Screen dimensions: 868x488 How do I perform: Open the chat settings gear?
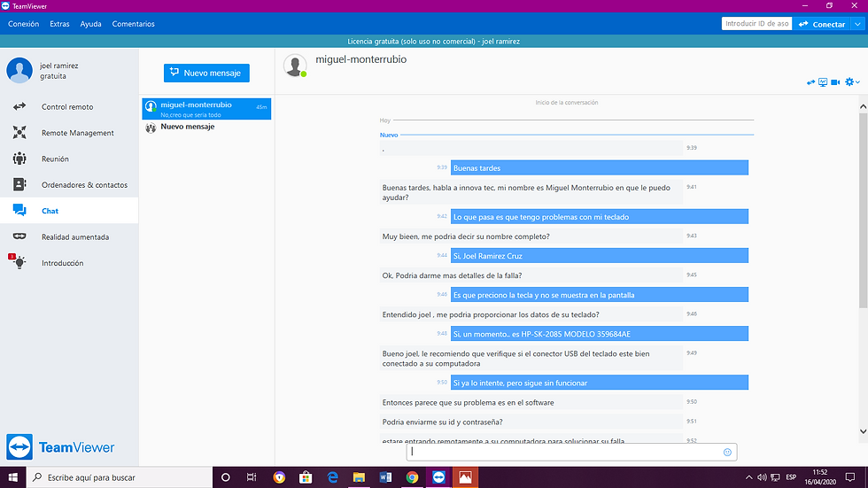(x=849, y=81)
